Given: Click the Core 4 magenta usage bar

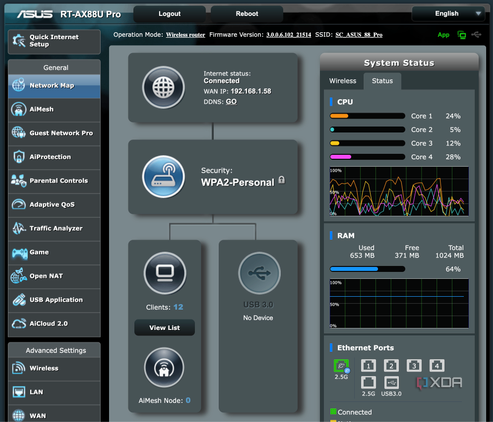Looking at the screenshot, I should pyautogui.click(x=367, y=157).
